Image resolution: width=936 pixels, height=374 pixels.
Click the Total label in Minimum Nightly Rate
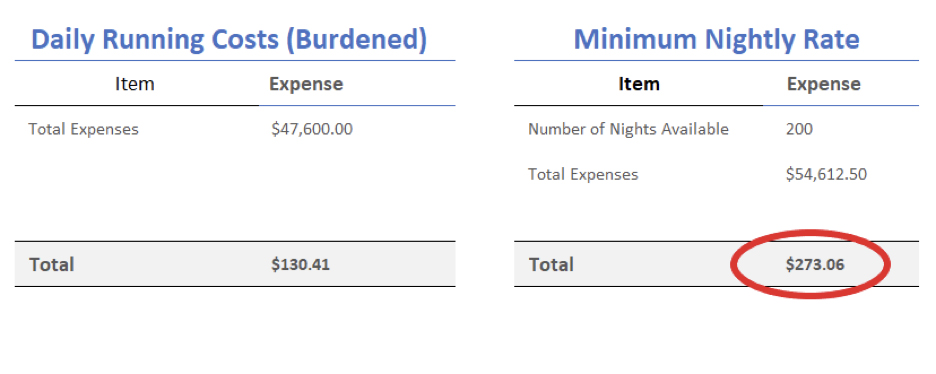[x=551, y=264]
